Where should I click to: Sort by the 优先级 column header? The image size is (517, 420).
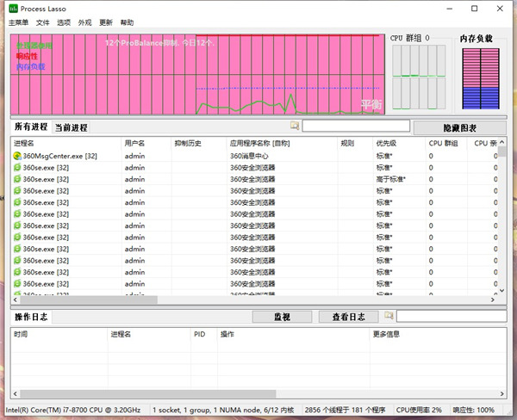(x=385, y=143)
